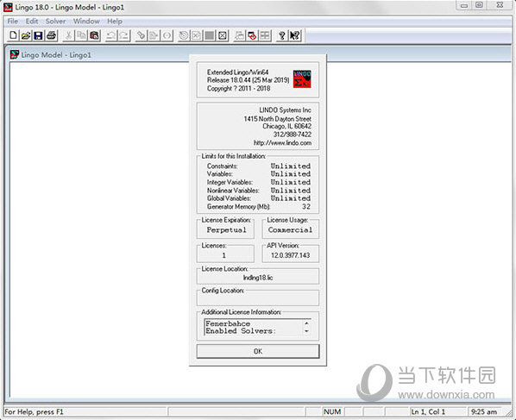
Task: Click the Go To Line icon
Action: coord(154,35)
